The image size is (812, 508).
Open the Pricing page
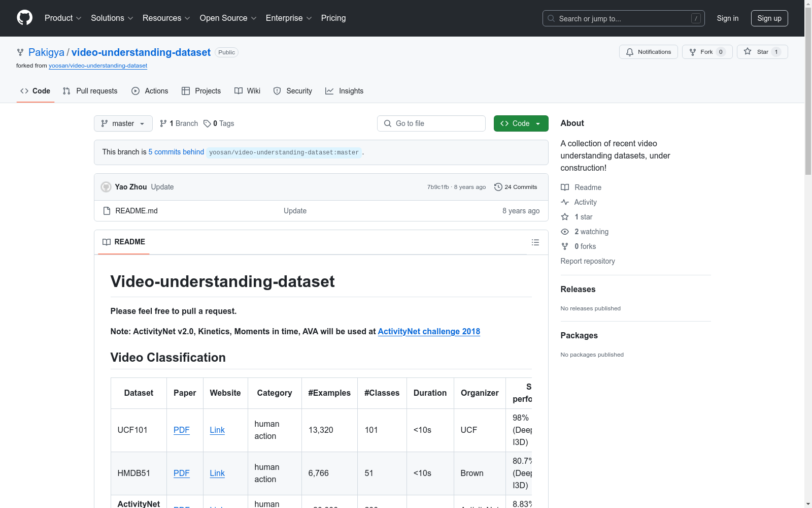333,18
